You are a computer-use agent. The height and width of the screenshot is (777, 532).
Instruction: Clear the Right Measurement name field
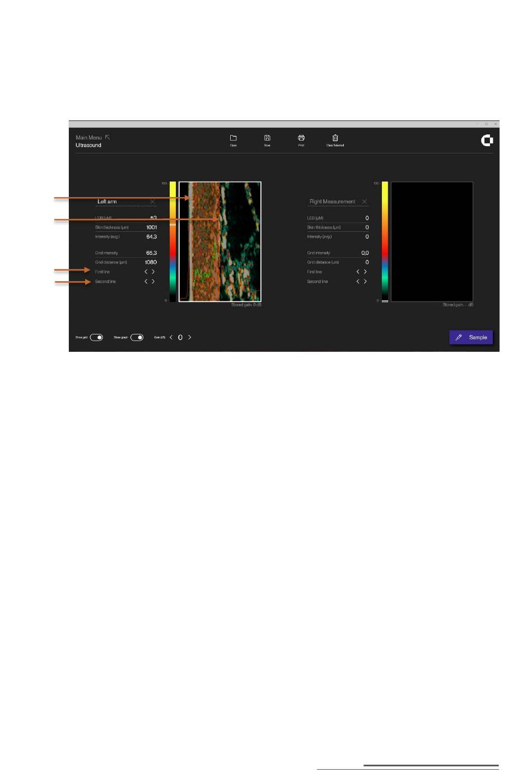(x=365, y=202)
